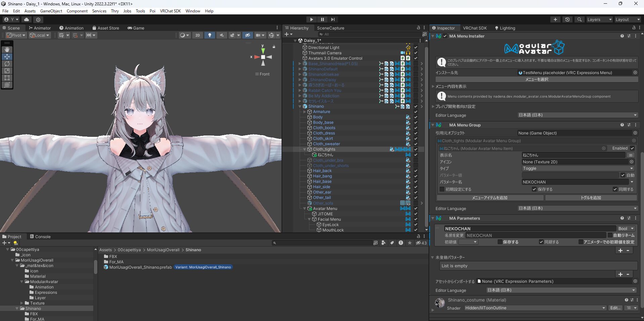Open the Undo History icon
The height and width of the screenshot is (321, 644).
click(x=567, y=19)
